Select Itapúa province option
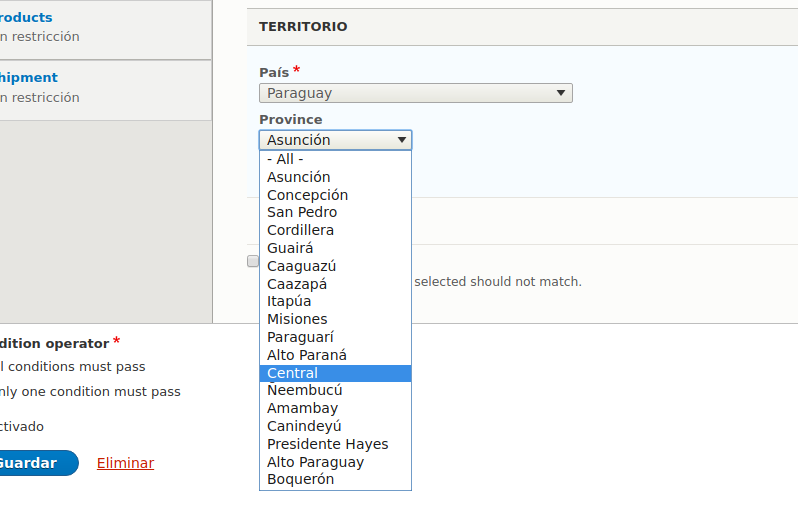 [x=335, y=301]
